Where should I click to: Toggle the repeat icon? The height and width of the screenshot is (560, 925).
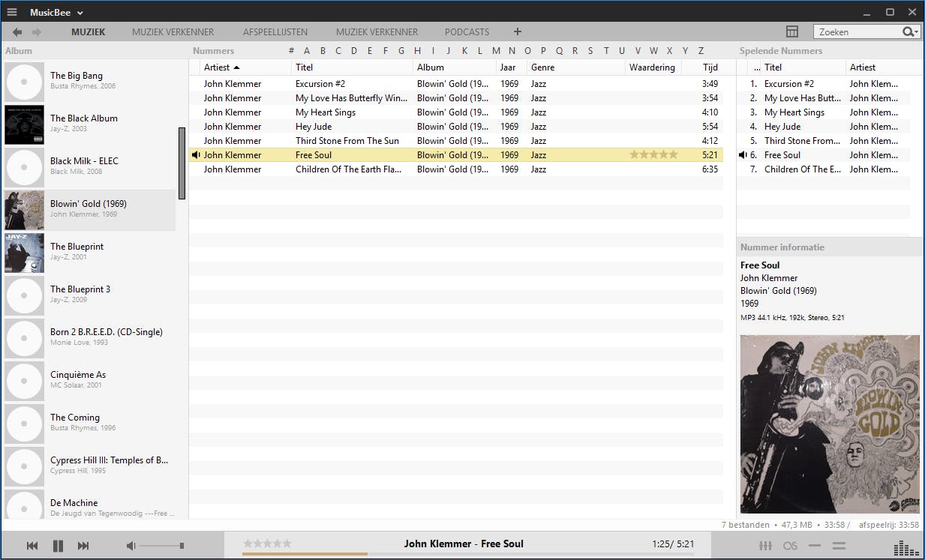pyautogui.click(x=815, y=546)
